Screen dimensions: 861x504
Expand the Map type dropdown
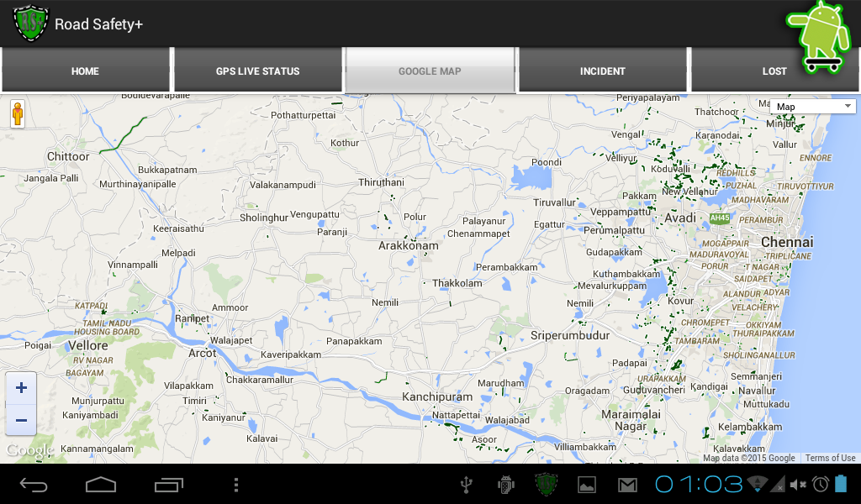(x=813, y=107)
